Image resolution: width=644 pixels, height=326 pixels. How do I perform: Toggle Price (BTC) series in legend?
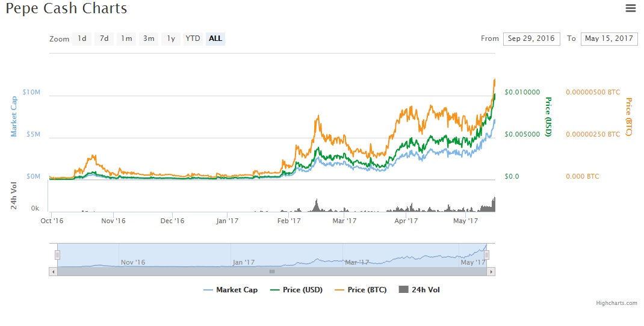pyautogui.click(x=361, y=290)
